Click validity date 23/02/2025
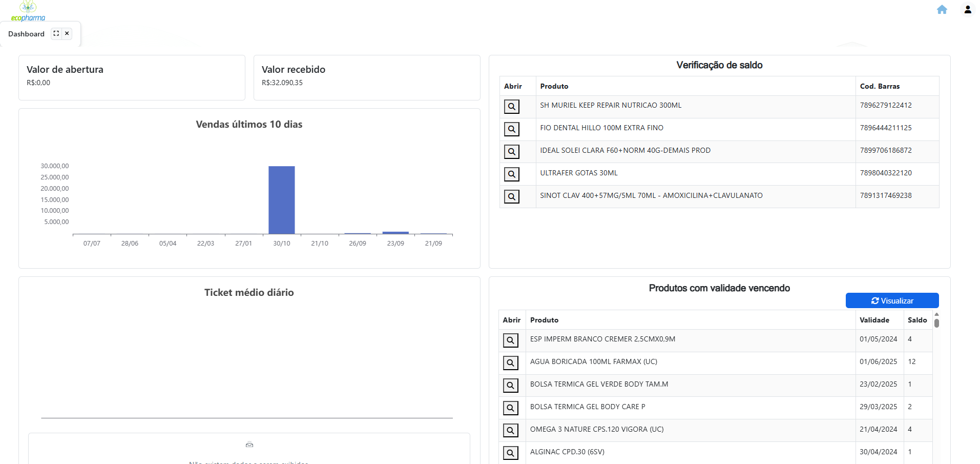This screenshot has width=980, height=464. tap(878, 384)
